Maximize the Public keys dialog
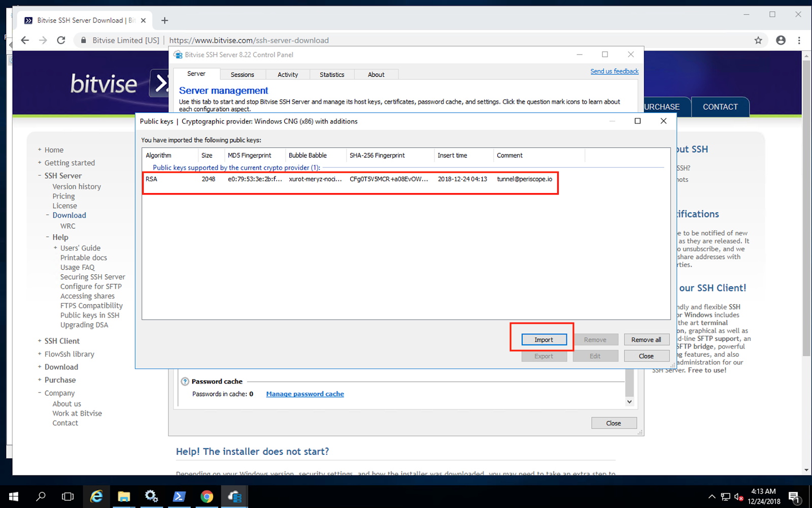The height and width of the screenshot is (508, 812). pyautogui.click(x=637, y=121)
